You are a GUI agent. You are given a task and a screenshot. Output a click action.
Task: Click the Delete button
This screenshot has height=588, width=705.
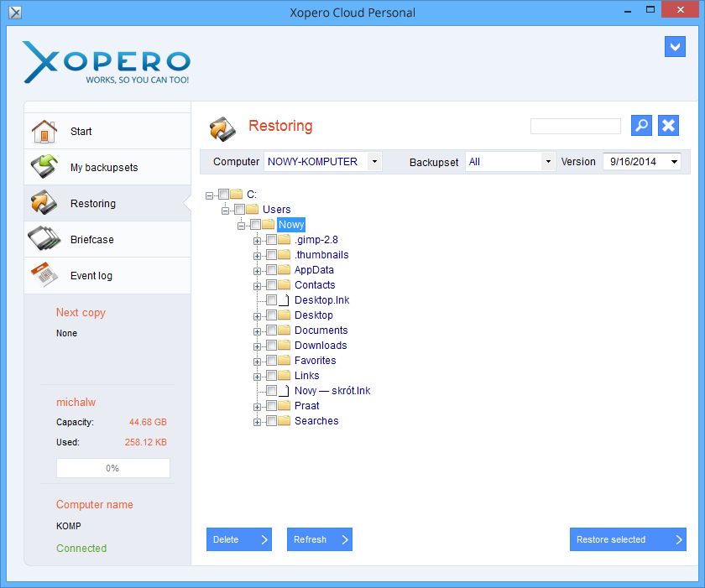(239, 539)
